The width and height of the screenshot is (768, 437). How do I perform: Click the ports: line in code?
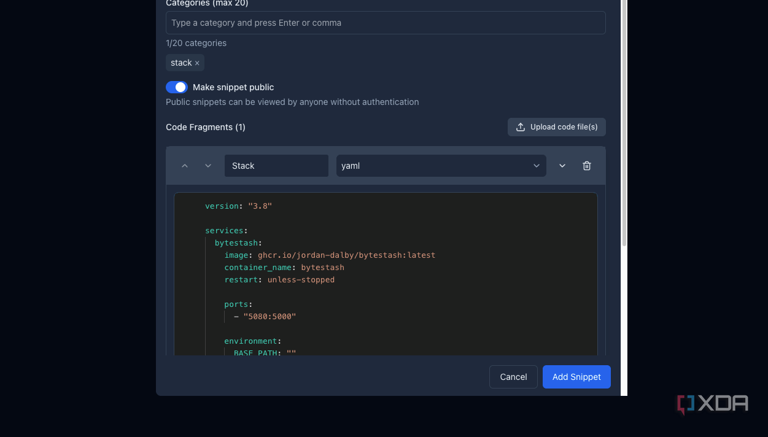[x=238, y=304]
